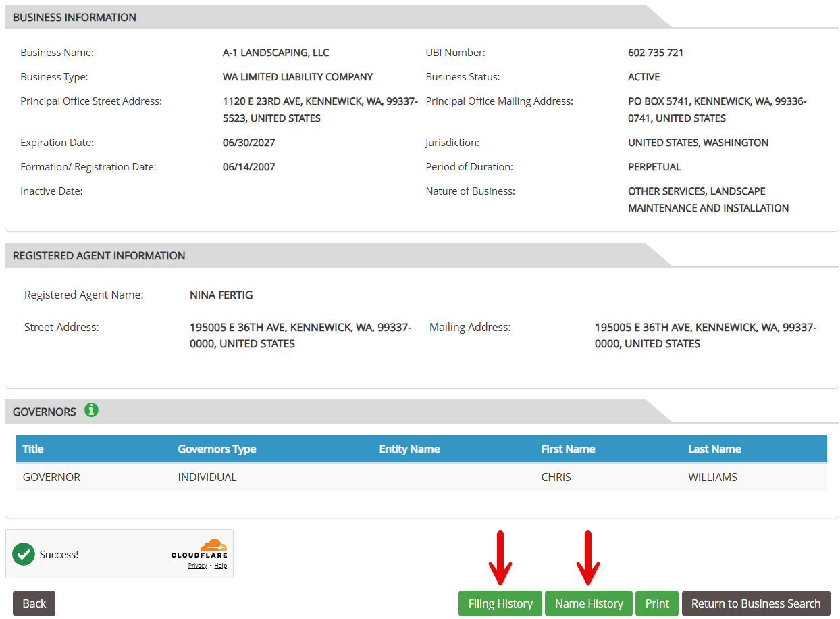This screenshot has width=840, height=619.
Task: Click the Governors Type column header
Action: 217,449
